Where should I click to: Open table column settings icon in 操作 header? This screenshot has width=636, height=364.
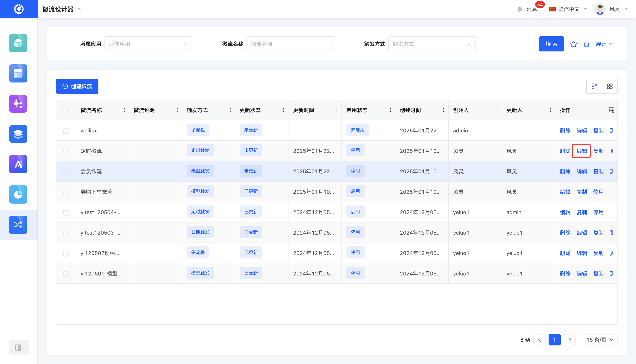tap(611, 110)
